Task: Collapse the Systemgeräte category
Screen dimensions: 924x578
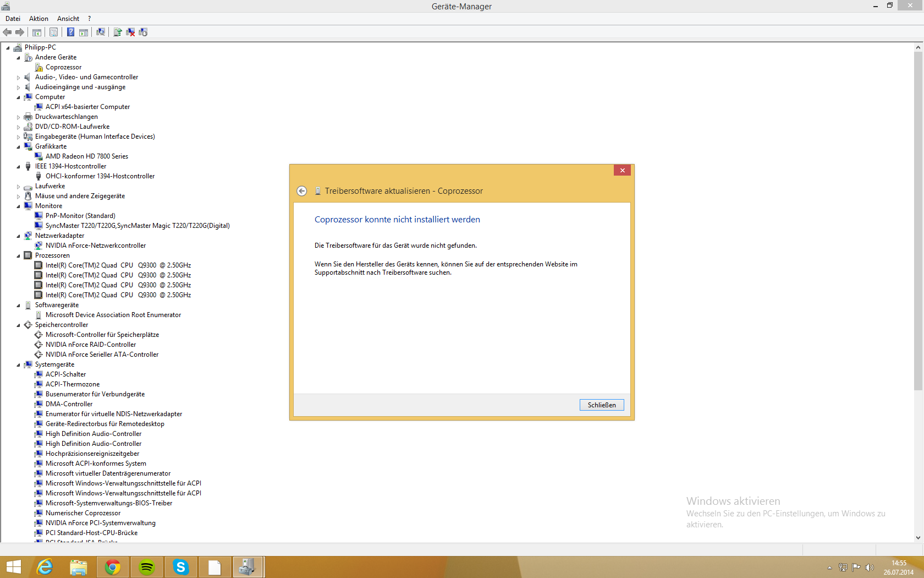Action: click(18, 365)
